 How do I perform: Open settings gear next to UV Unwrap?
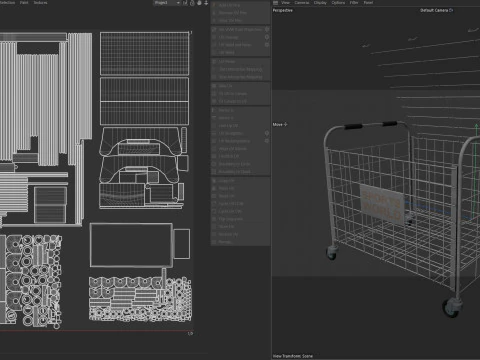pyautogui.click(x=267, y=37)
